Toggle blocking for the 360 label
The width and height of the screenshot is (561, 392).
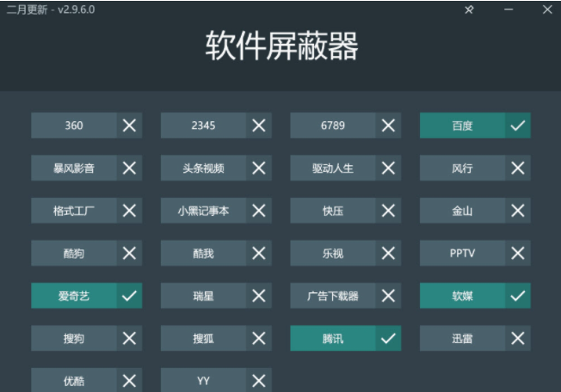point(74,126)
